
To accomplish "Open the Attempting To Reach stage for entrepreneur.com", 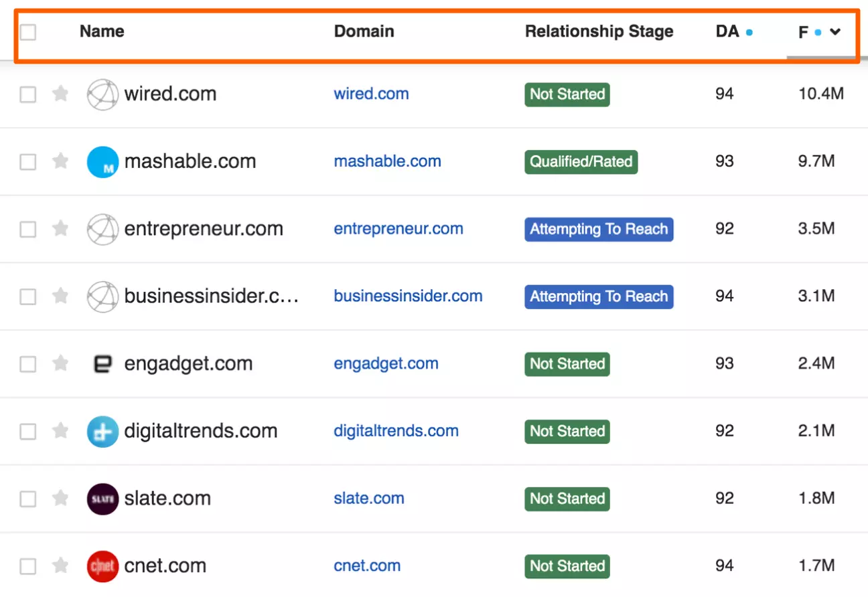I will tap(599, 229).
